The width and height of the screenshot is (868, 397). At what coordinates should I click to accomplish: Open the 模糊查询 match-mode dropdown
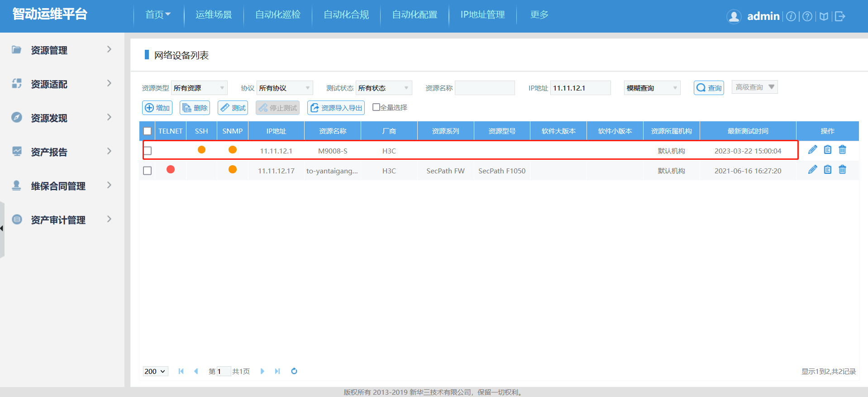[652, 88]
